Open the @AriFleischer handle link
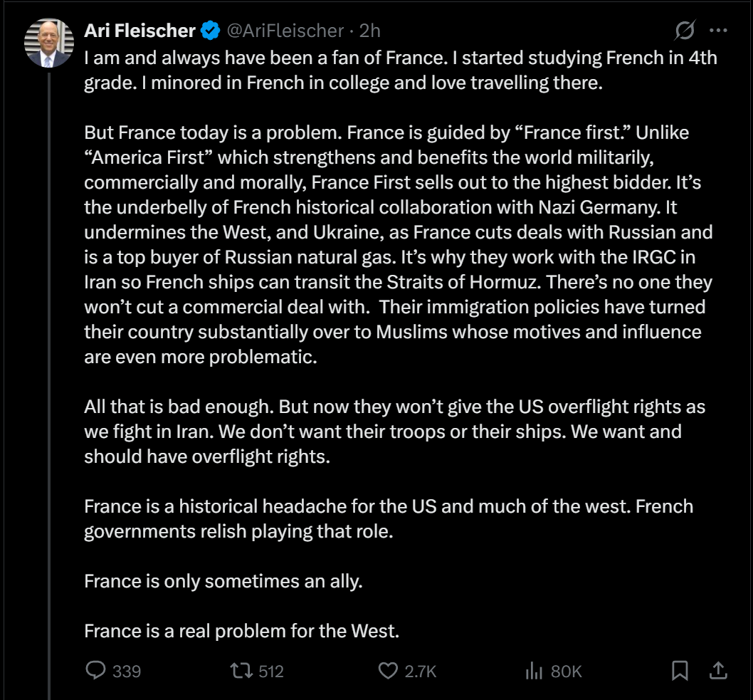The image size is (753, 700). tap(286, 31)
